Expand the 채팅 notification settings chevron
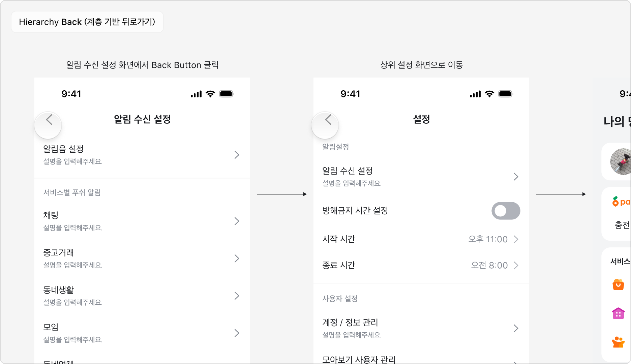 (237, 221)
